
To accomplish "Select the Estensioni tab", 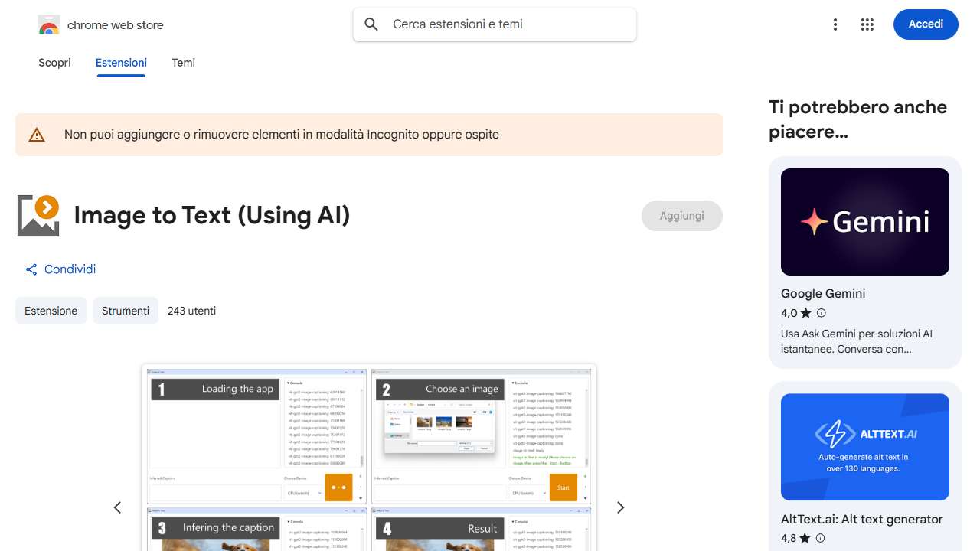I will [121, 63].
